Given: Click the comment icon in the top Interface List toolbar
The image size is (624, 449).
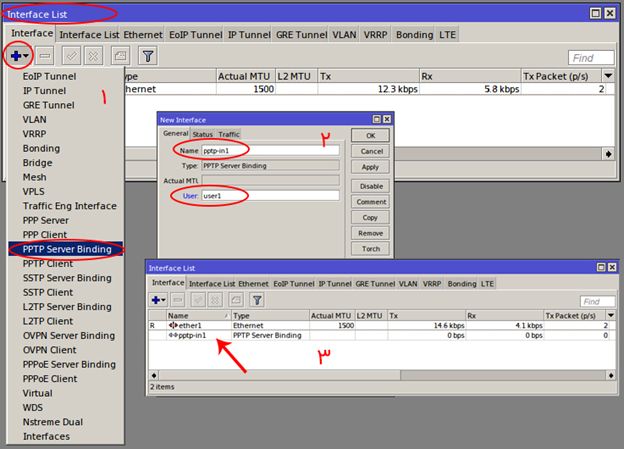Looking at the screenshot, I should (x=121, y=57).
